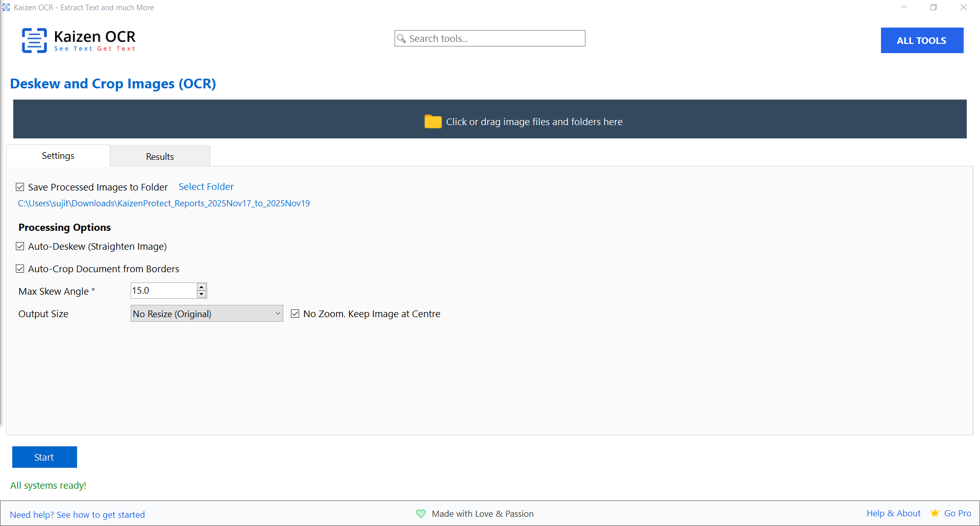The image size is (980, 526).
Task: Increase Max Skew Angle with up arrow
Action: pyautogui.click(x=202, y=287)
